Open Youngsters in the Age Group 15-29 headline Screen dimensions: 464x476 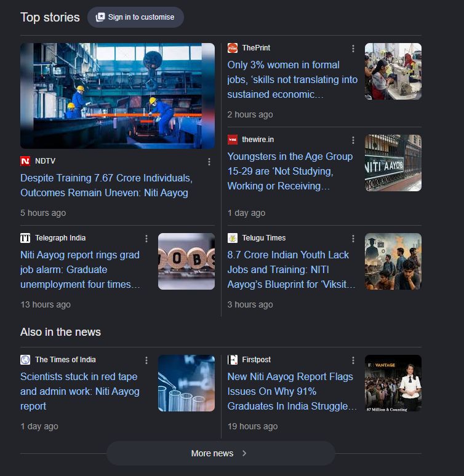coord(290,171)
